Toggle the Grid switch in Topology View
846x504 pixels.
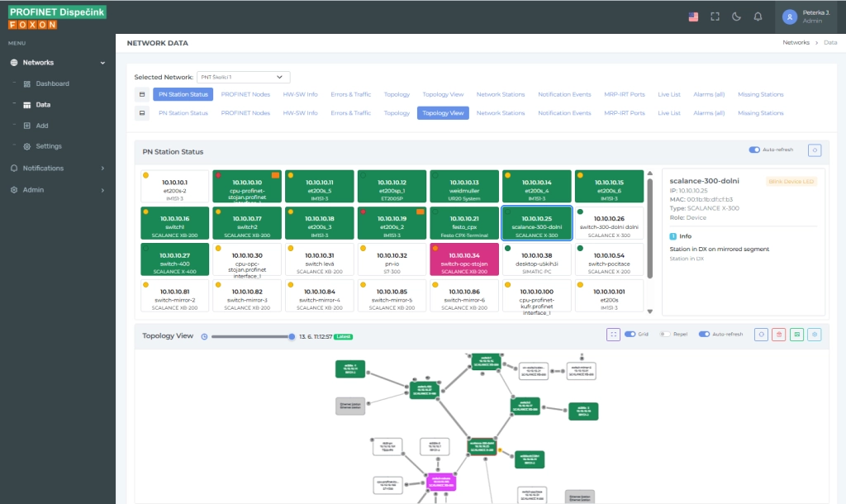click(x=630, y=334)
